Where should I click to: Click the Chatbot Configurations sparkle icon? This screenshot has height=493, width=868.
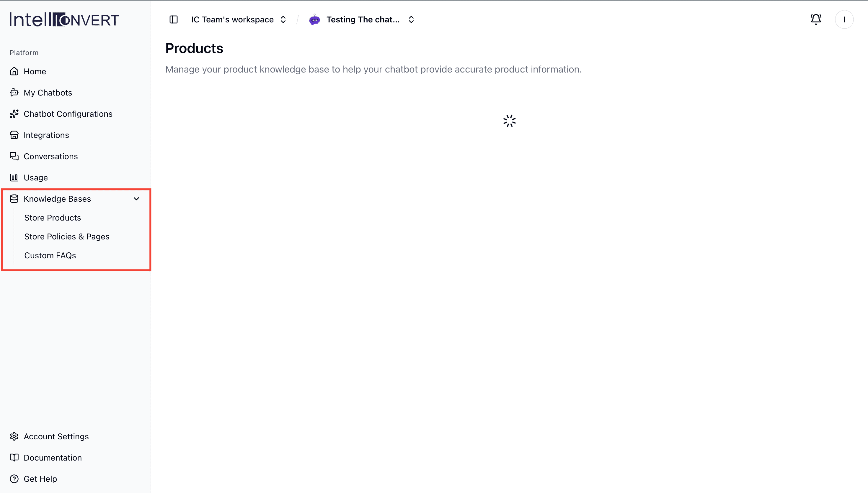click(x=14, y=114)
